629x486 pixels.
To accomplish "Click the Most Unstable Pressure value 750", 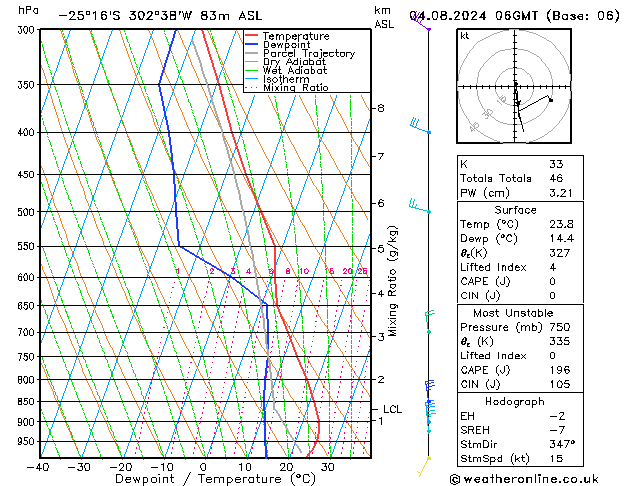I will [560, 327].
